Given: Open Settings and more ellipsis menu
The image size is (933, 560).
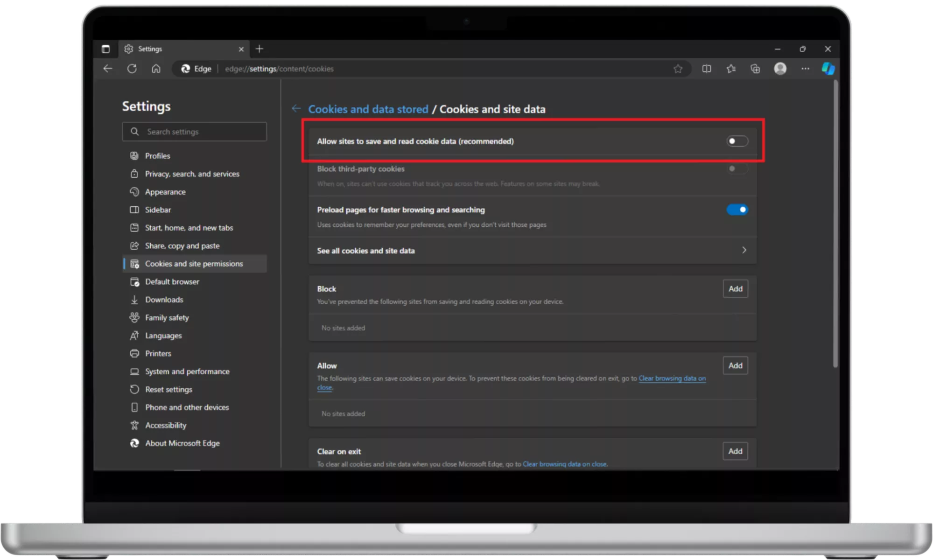Looking at the screenshot, I should click(805, 69).
